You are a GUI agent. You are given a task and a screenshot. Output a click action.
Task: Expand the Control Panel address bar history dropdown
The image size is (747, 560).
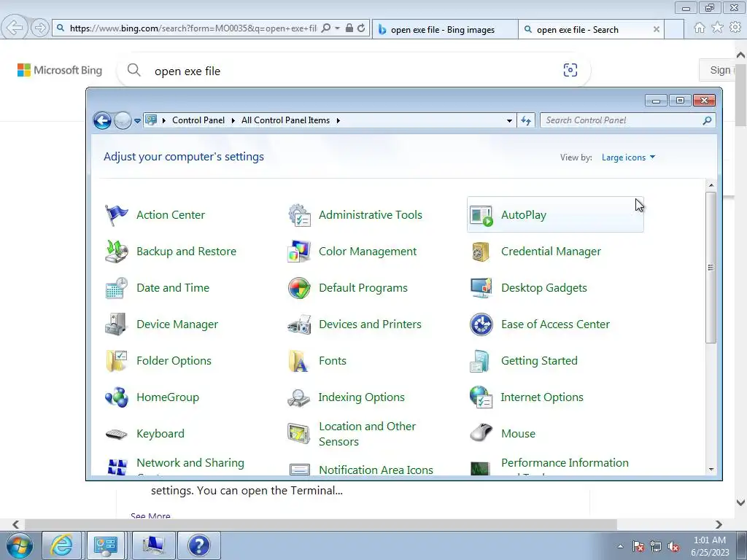[x=509, y=120]
